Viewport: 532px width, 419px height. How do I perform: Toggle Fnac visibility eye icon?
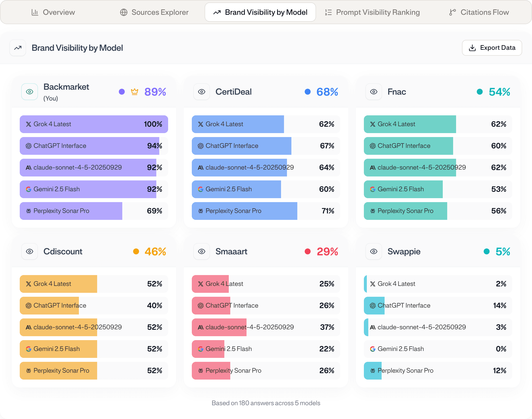pos(374,92)
